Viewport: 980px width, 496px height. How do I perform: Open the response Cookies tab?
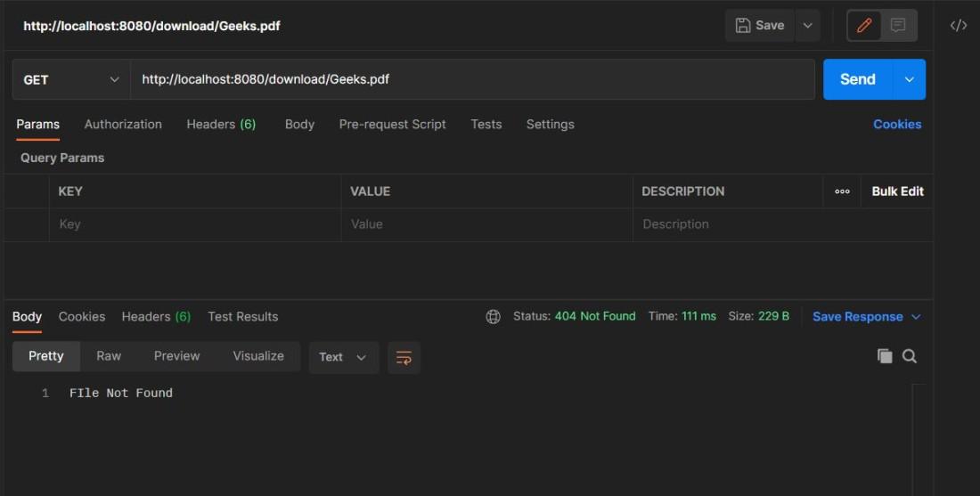click(82, 317)
